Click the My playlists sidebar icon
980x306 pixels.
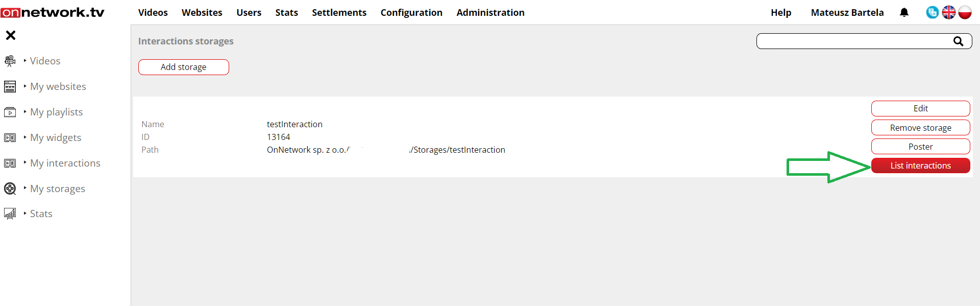pos(10,112)
